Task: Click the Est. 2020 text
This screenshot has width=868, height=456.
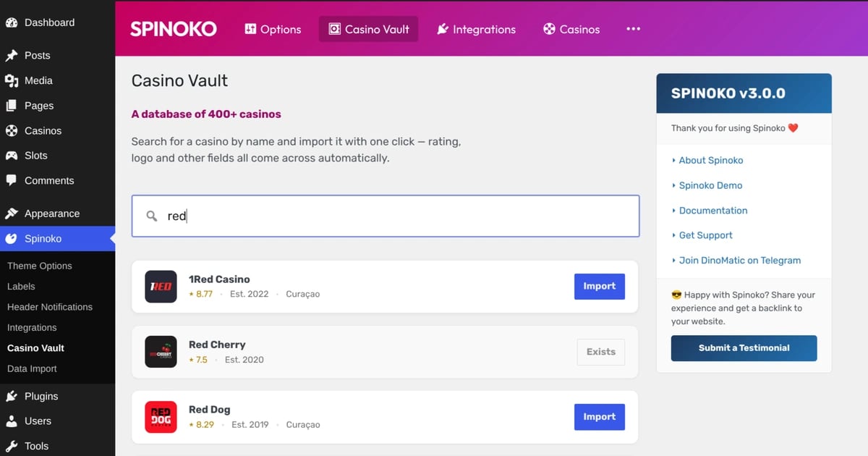Action: pyautogui.click(x=244, y=360)
